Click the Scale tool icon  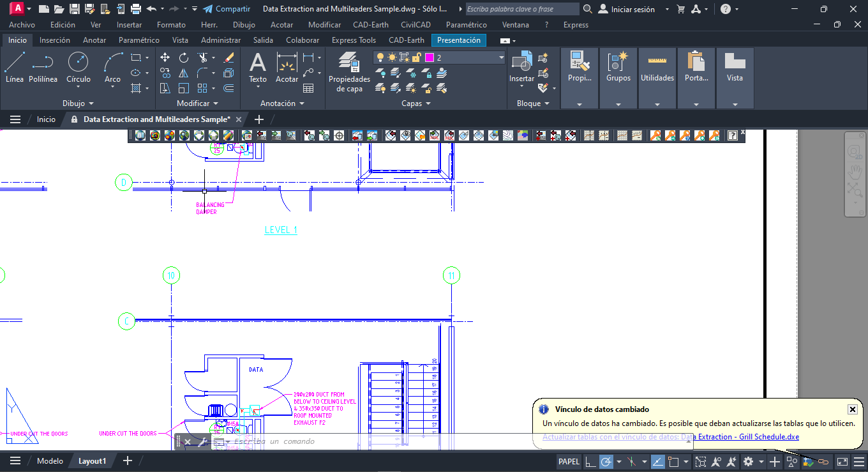pyautogui.click(x=184, y=88)
